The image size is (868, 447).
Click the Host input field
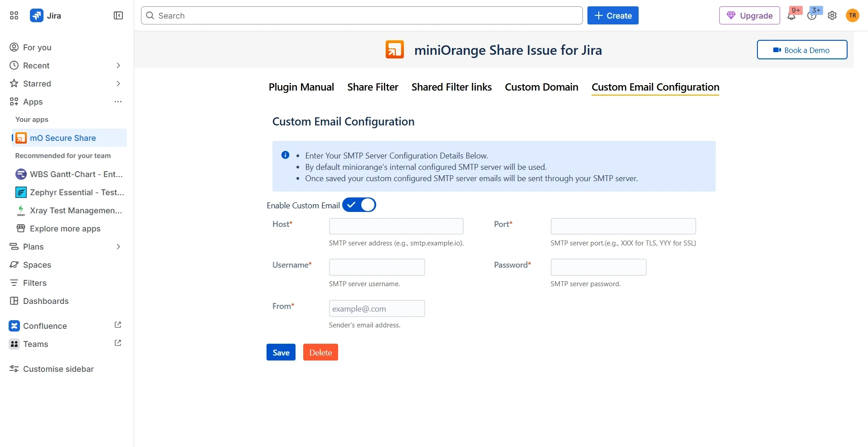click(396, 226)
